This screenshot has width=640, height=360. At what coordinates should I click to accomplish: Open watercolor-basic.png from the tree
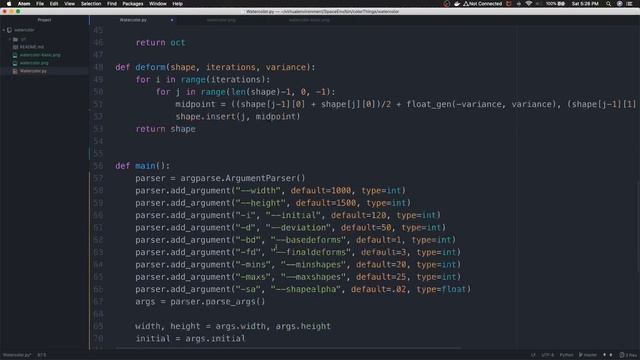[40, 55]
